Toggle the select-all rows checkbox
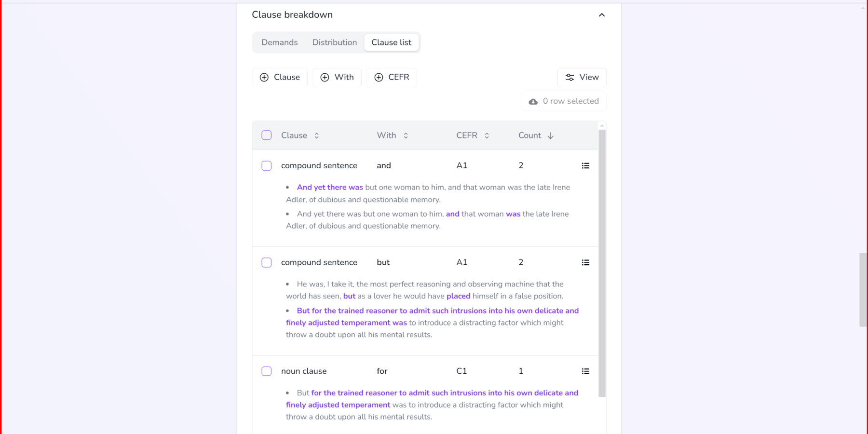Screen dimensions: 868x434 pos(267,136)
